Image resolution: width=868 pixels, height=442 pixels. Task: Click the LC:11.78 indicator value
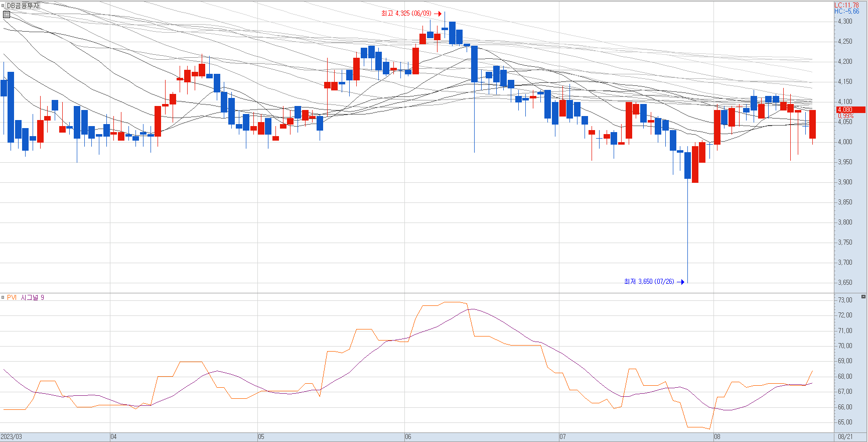click(x=846, y=5)
